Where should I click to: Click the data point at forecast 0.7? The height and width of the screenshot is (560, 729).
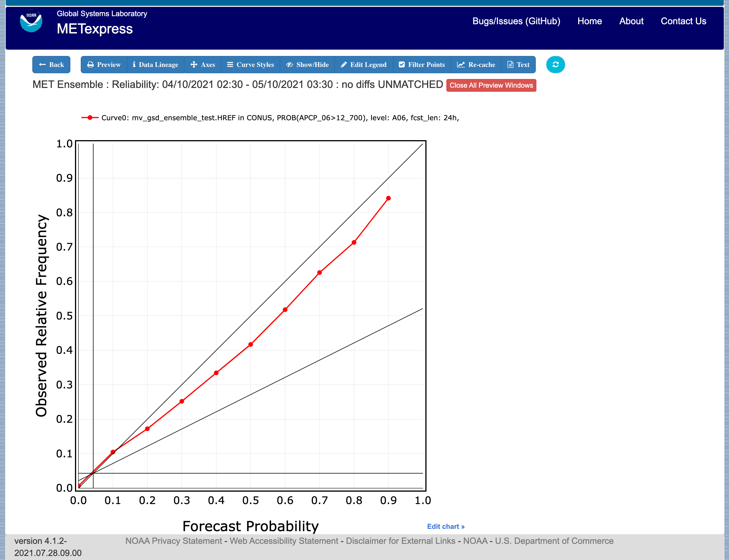tap(319, 273)
